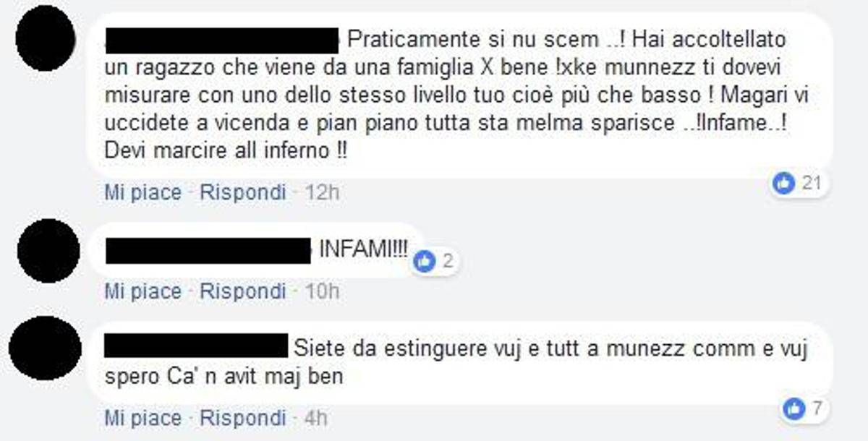Click Rispondi under the 4h comment
868x441 pixels.
point(243,418)
